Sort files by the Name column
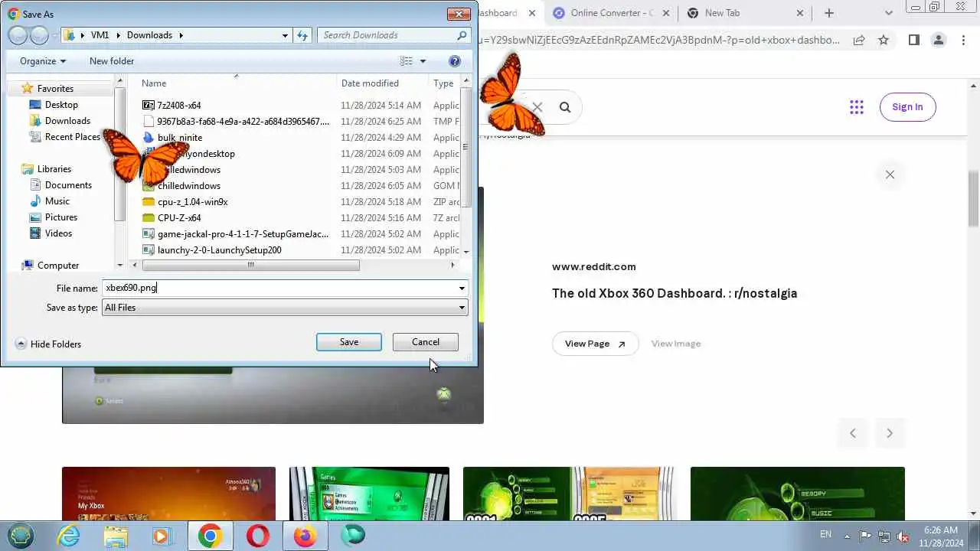 tap(154, 83)
